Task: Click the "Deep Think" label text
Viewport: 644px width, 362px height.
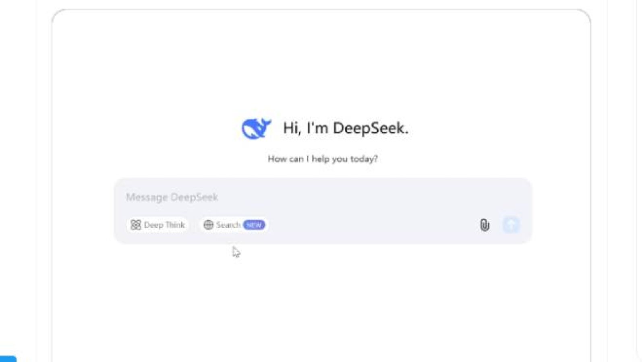Action: 164,225
